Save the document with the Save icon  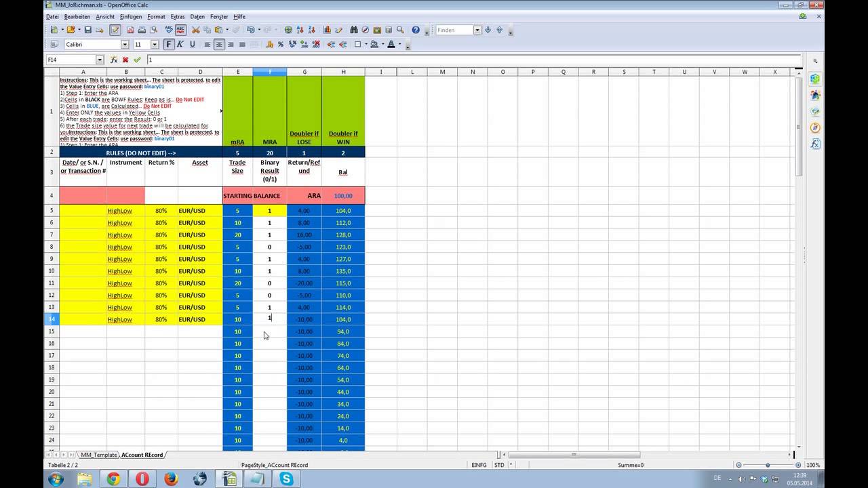click(87, 30)
